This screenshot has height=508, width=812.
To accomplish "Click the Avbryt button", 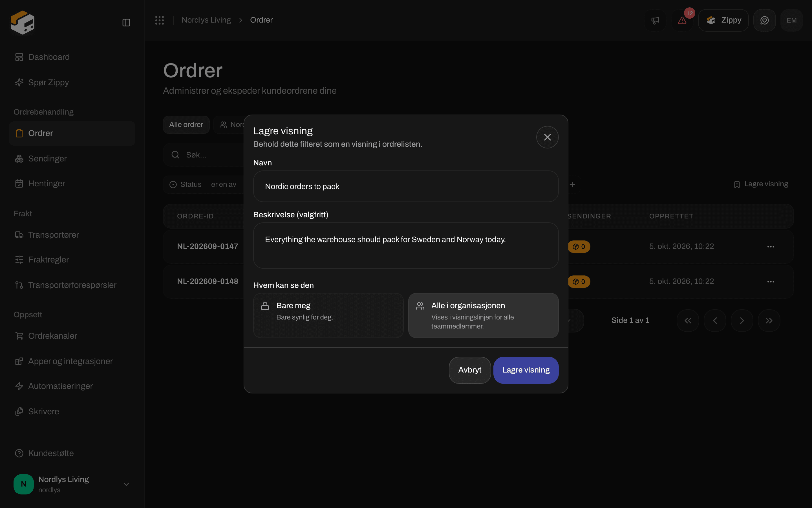I will [x=470, y=370].
